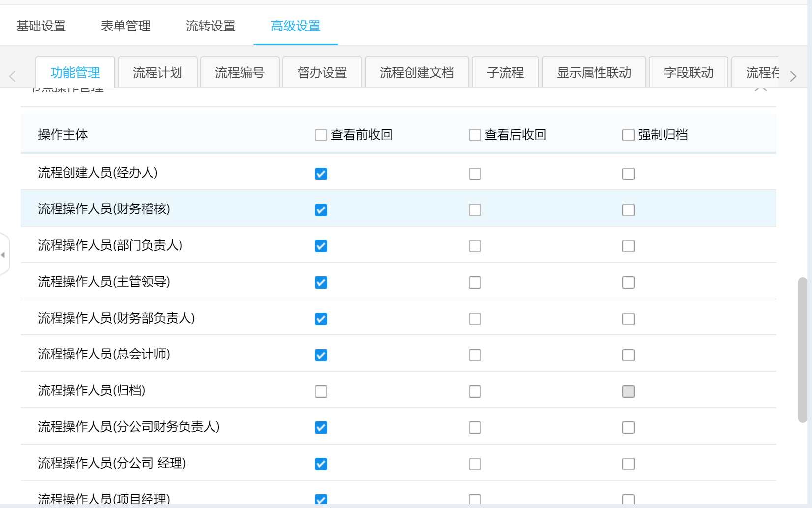Check the 查看前收回 header checkbox
The width and height of the screenshot is (812, 508).
pyautogui.click(x=321, y=135)
